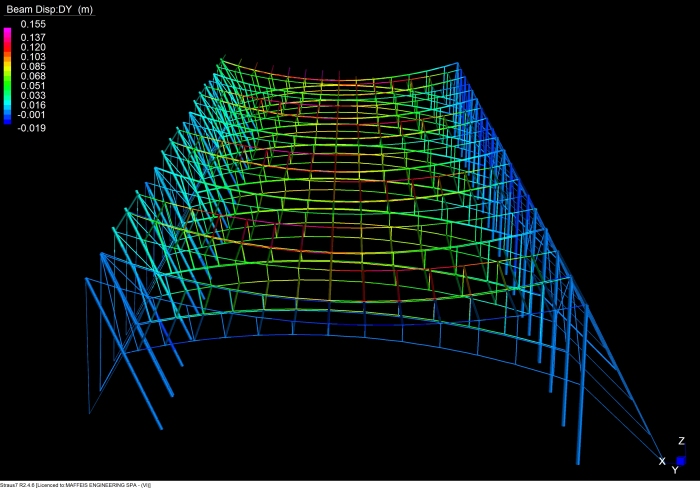
Task: Select the 0.137 legend value
Action: click(32, 37)
